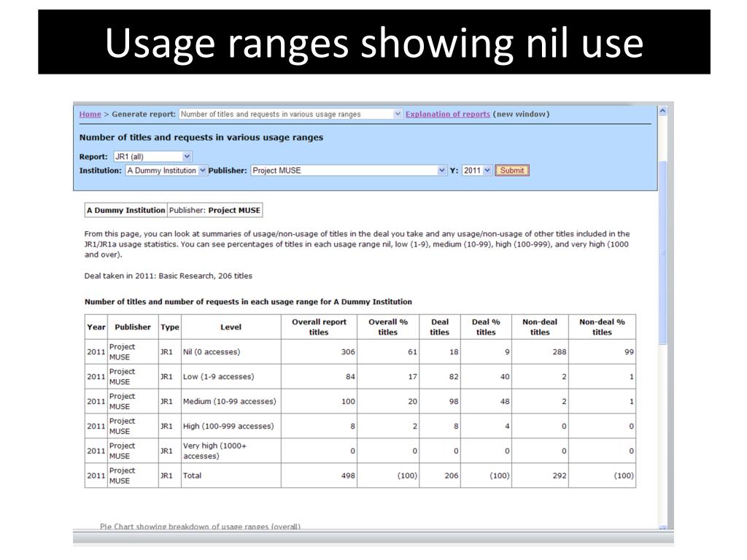Click 'Very high (1000+ accesses)' cell
This screenshot has width=747, height=560.
click(231, 451)
